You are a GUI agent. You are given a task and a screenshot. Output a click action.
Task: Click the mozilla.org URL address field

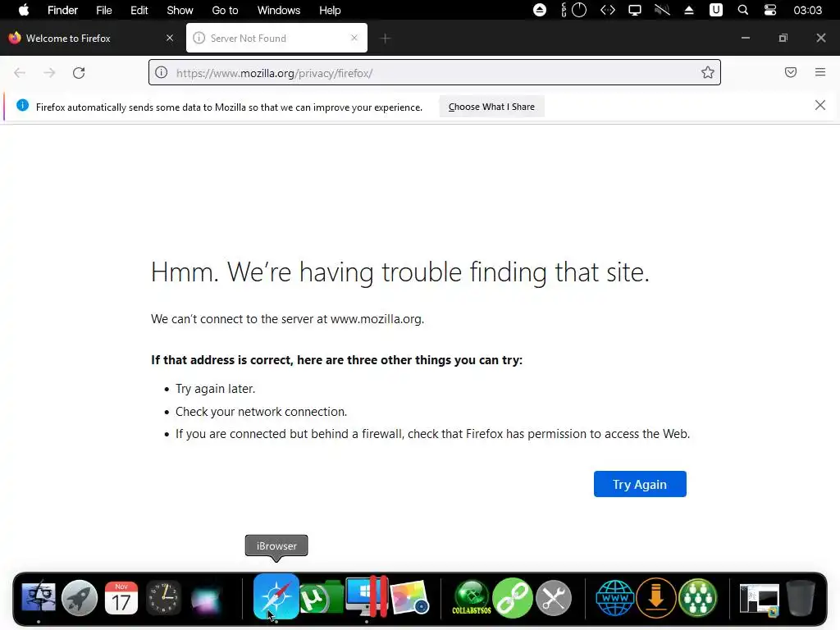(435, 72)
